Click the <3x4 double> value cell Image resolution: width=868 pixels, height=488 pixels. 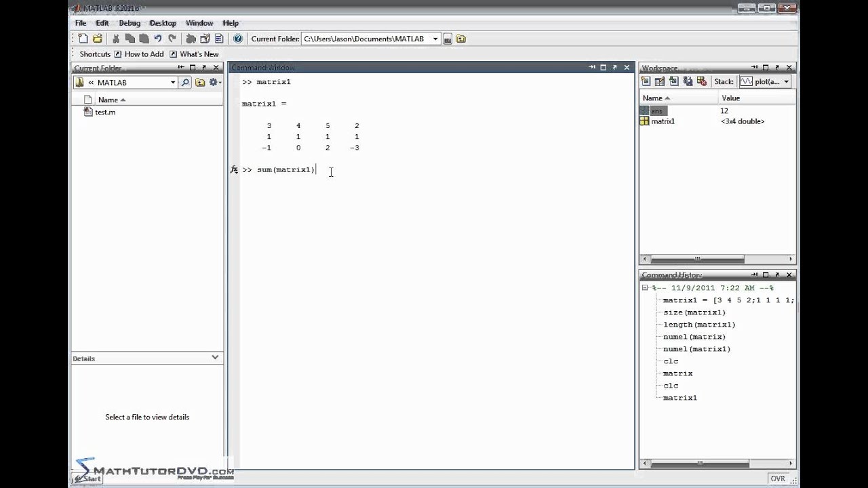743,121
